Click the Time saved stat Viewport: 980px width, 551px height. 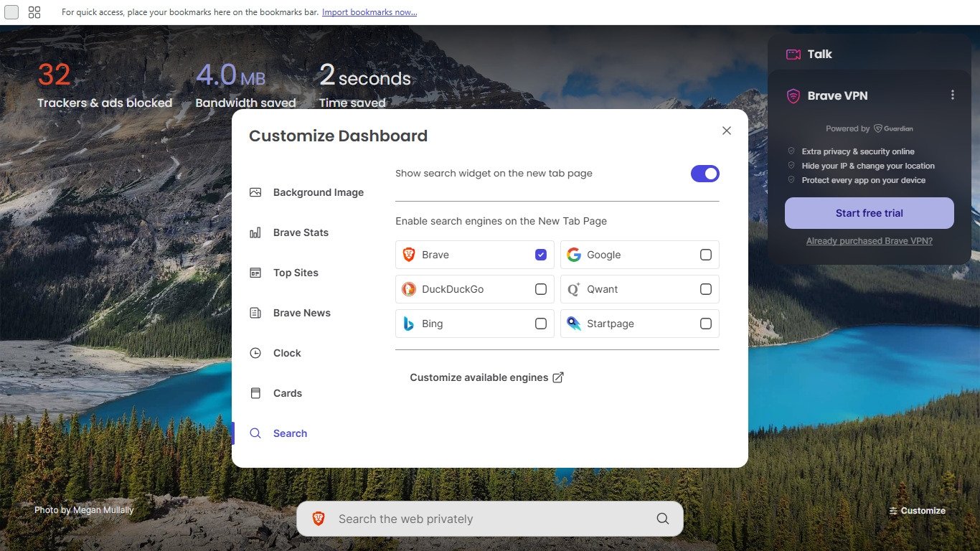click(x=365, y=85)
